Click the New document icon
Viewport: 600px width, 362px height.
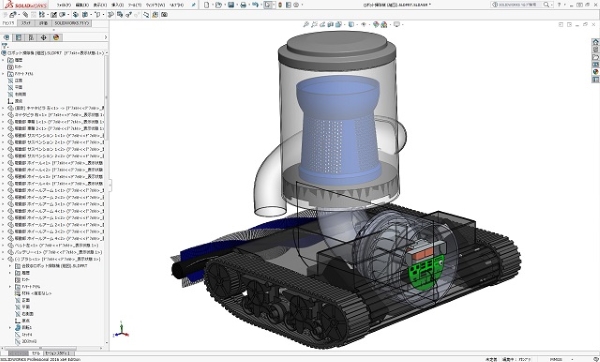207,5
